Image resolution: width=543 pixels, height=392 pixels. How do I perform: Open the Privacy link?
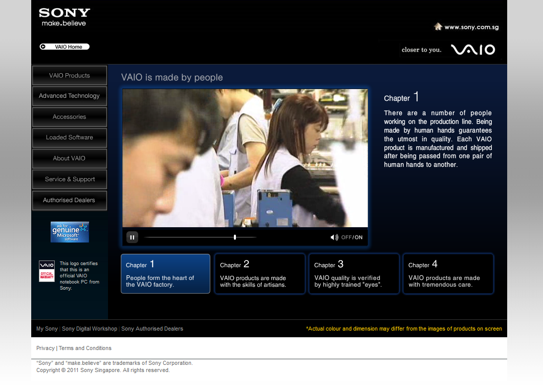[x=46, y=348]
